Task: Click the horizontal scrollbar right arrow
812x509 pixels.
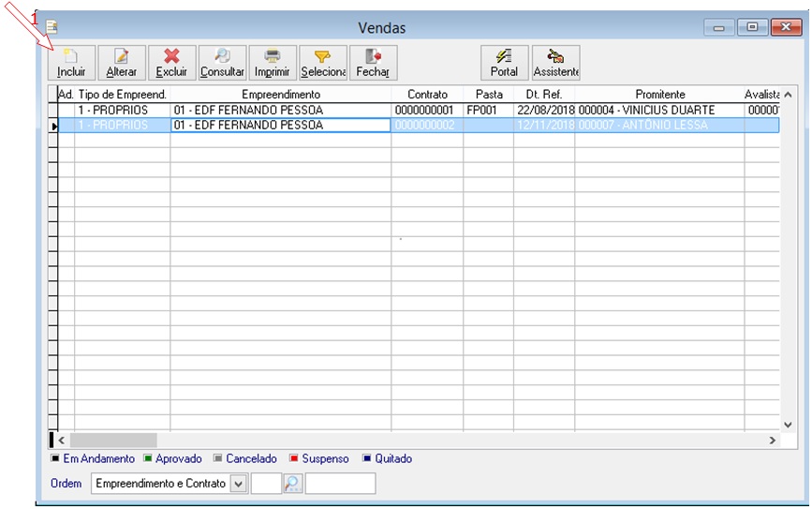Action: (772, 440)
